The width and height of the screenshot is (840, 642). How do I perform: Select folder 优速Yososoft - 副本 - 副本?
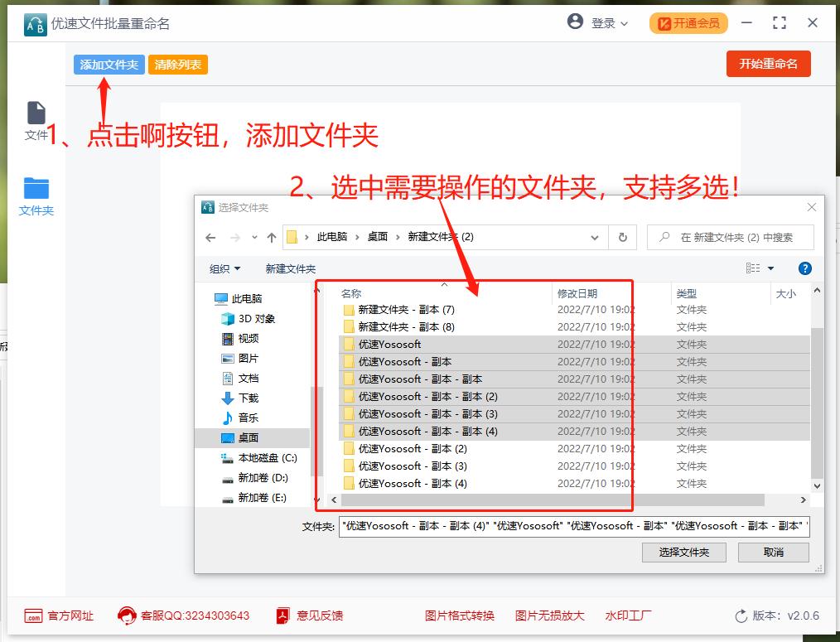pyautogui.click(x=574, y=379)
